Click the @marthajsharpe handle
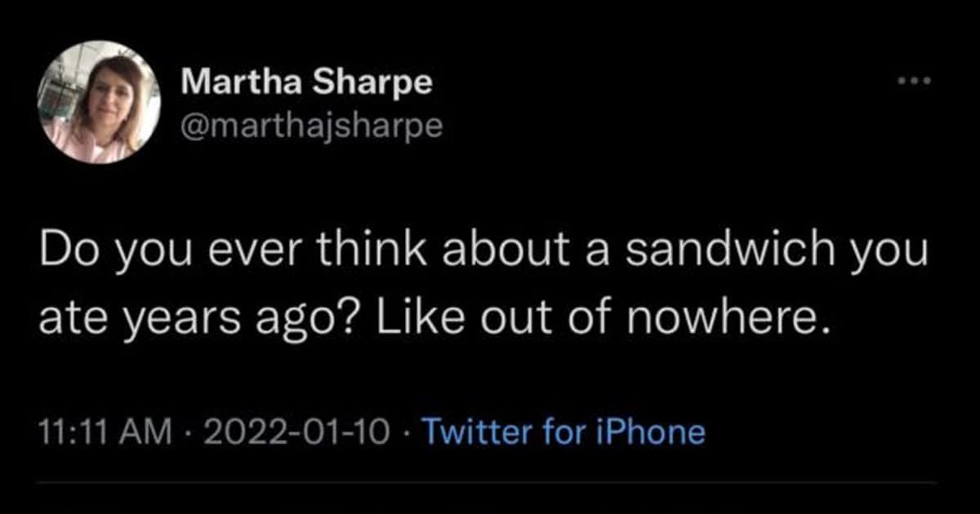 pos(311,125)
